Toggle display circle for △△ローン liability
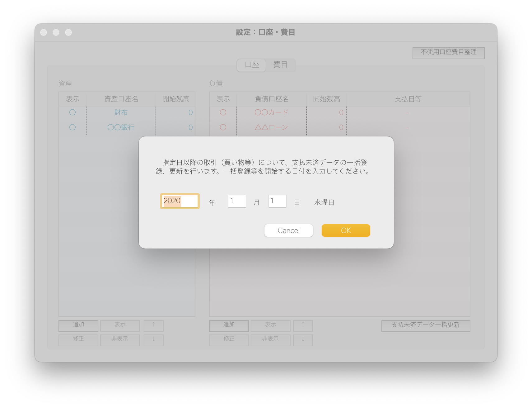The width and height of the screenshot is (532, 408). [x=223, y=127]
